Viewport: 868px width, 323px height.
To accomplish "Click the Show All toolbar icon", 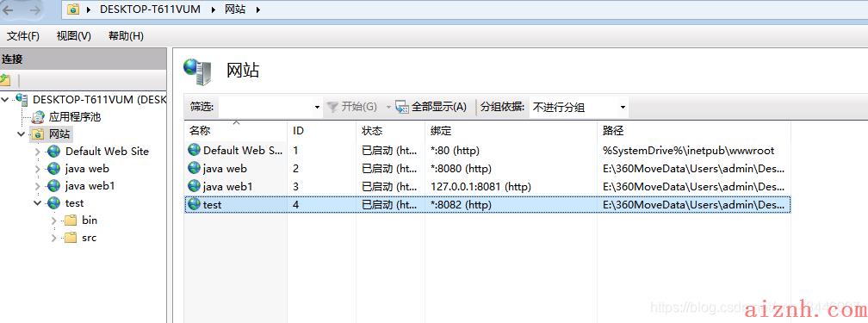I will (402, 107).
